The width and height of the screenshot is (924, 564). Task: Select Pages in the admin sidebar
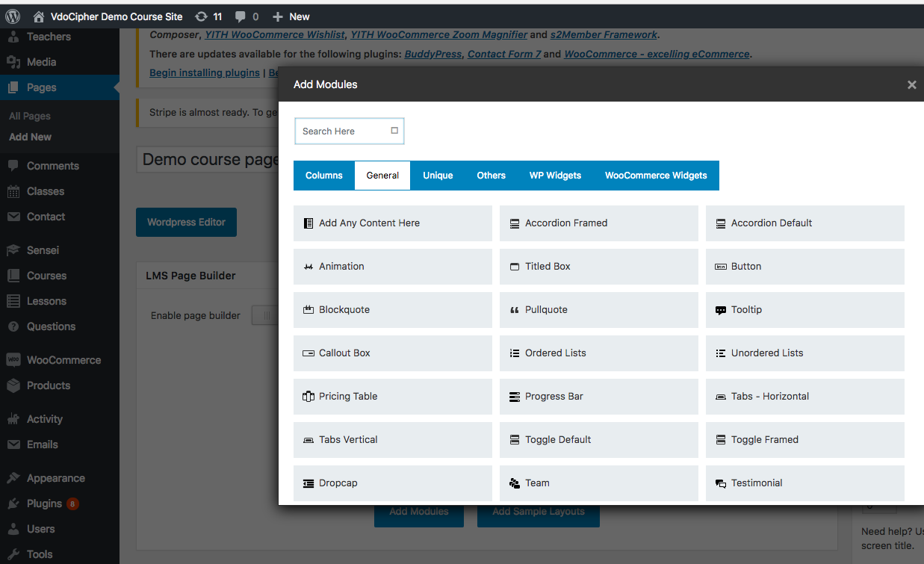60,87
